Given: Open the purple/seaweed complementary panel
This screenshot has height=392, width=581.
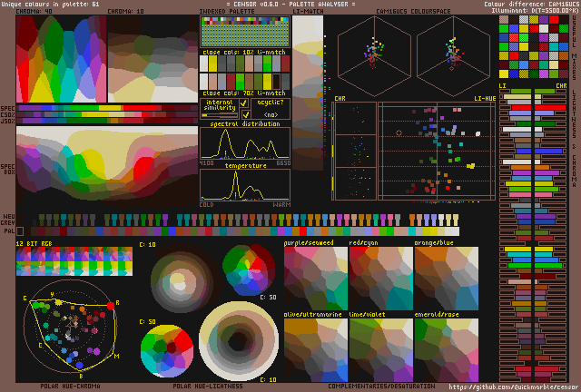Looking at the screenshot, I should pos(316,279).
